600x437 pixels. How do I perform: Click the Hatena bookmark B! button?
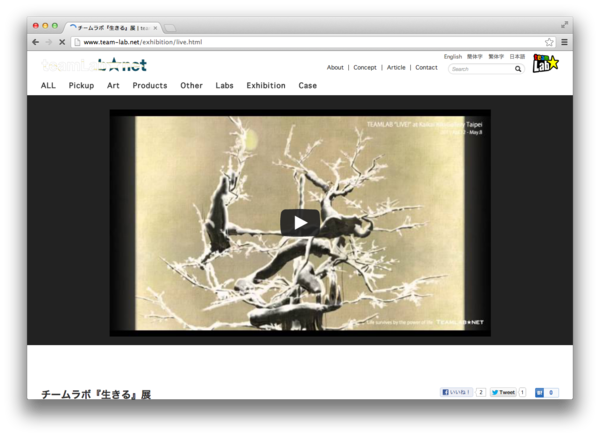click(539, 392)
